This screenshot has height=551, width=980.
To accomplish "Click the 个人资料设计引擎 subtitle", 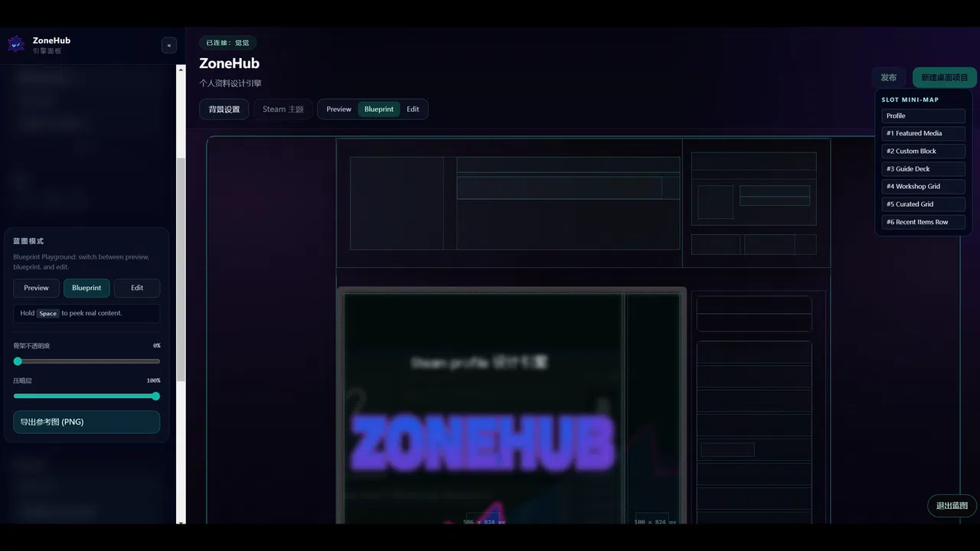I will coord(230,83).
